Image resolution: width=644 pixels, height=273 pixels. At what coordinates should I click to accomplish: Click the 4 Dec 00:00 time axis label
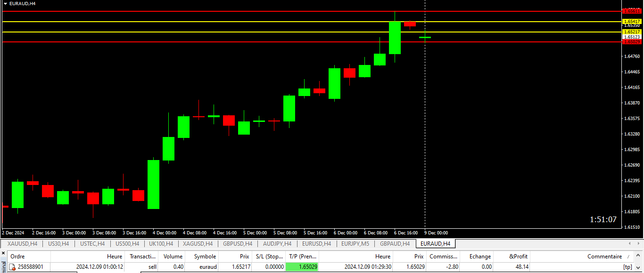click(x=165, y=233)
